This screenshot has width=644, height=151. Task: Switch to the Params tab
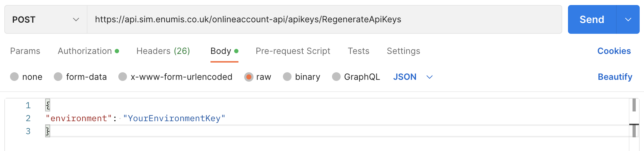[25, 51]
